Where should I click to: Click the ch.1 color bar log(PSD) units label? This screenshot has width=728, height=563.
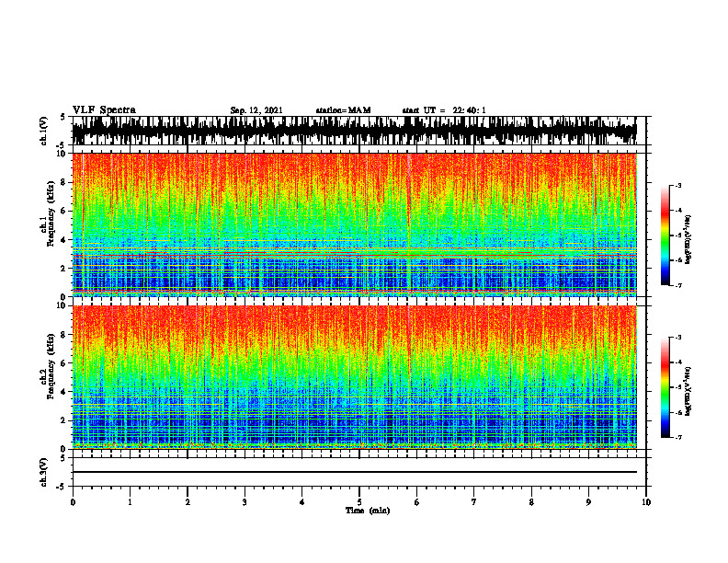pos(688,239)
